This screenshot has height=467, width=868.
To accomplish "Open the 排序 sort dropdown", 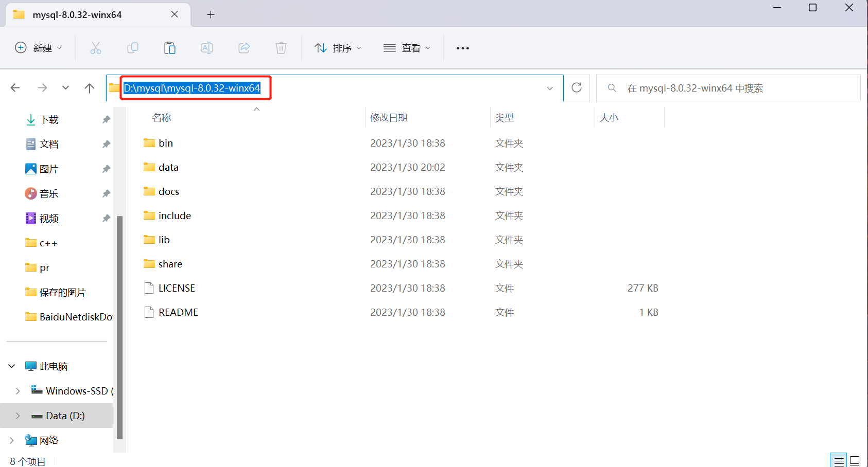I will point(338,48).
